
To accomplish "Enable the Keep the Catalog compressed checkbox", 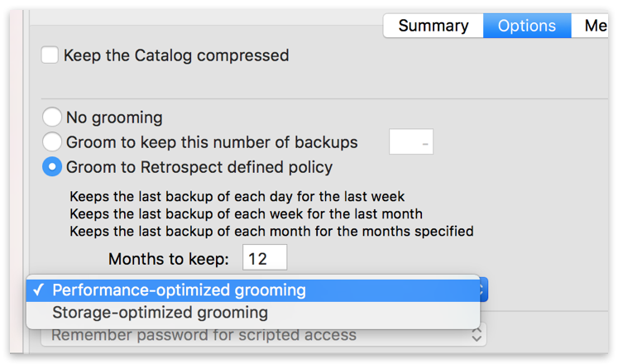I will click(x=50, y=55).
